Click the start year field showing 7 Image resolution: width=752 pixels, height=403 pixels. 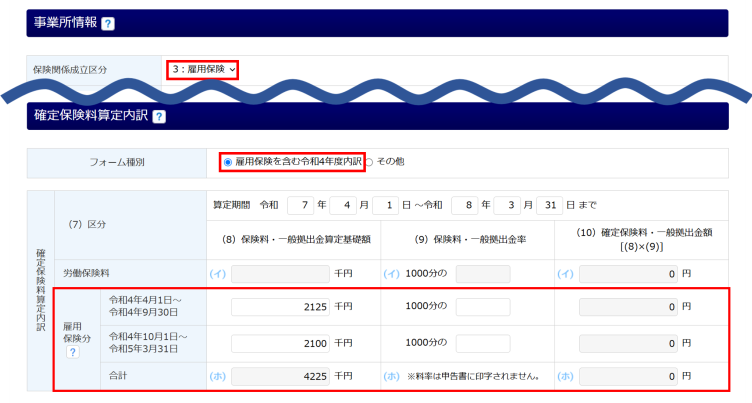tap(300, 205)
